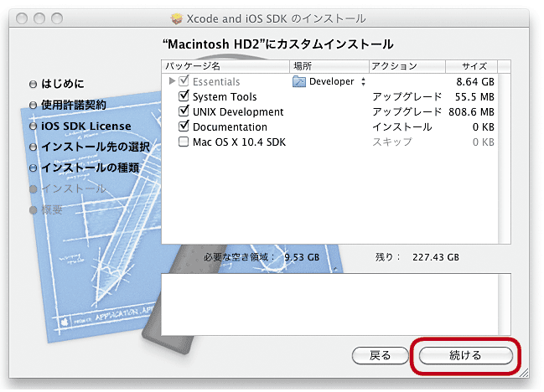Close the installer window
The image size is (544, 392).
click(22, 18)
